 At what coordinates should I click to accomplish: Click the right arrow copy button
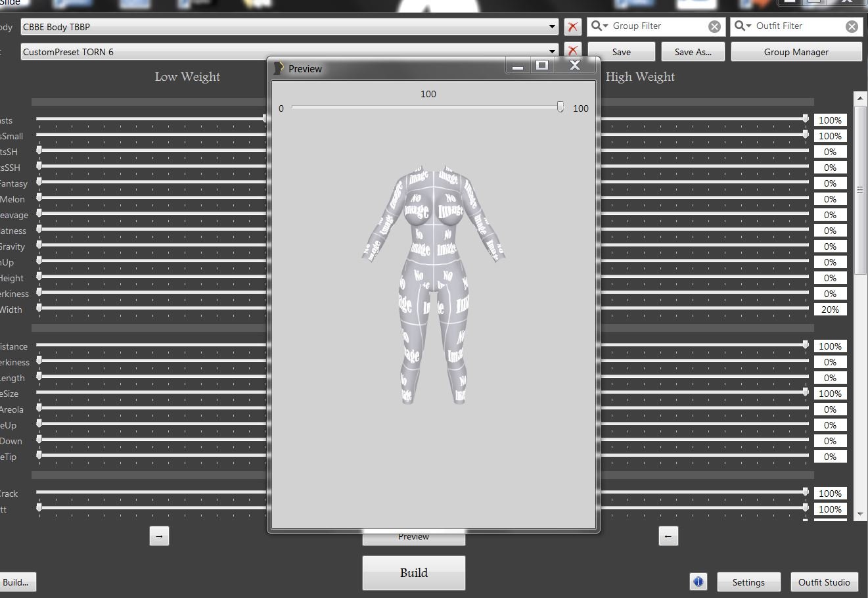(x=159, y=536)
